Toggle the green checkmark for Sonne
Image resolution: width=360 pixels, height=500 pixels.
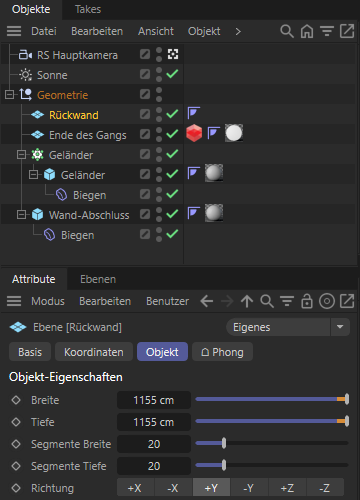(x=172, y=74)
